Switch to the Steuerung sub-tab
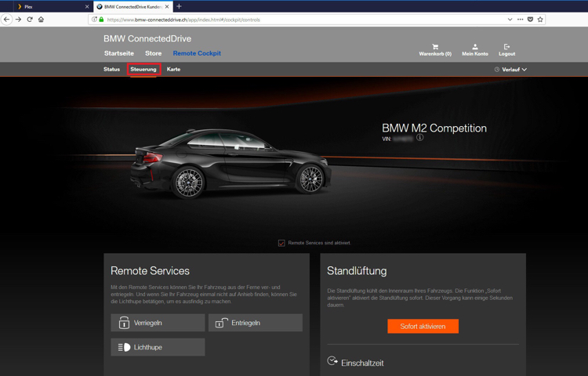This screenshot has width=588, height=376. pyautogui.click(x=143, y=69)
